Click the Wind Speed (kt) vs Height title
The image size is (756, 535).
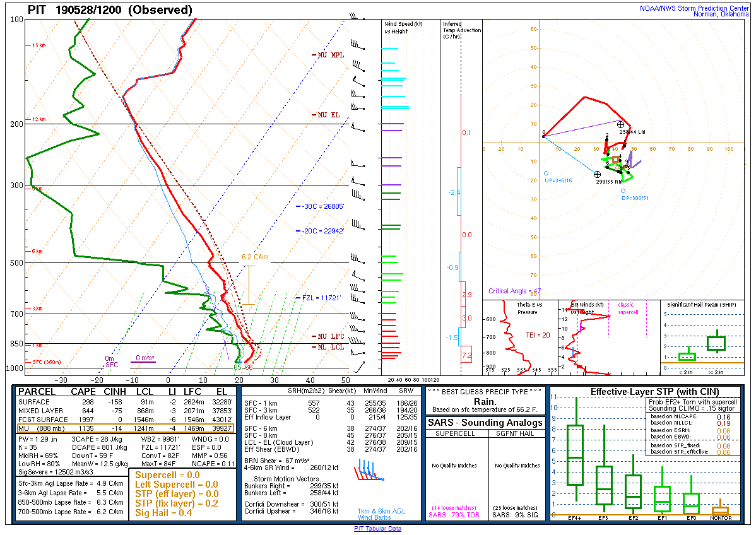pyautogui.click(x=403, y=28)
